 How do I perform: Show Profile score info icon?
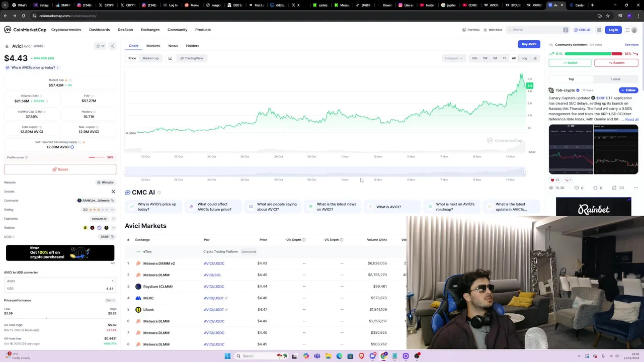pyautogui.click(x=26, y=157)
